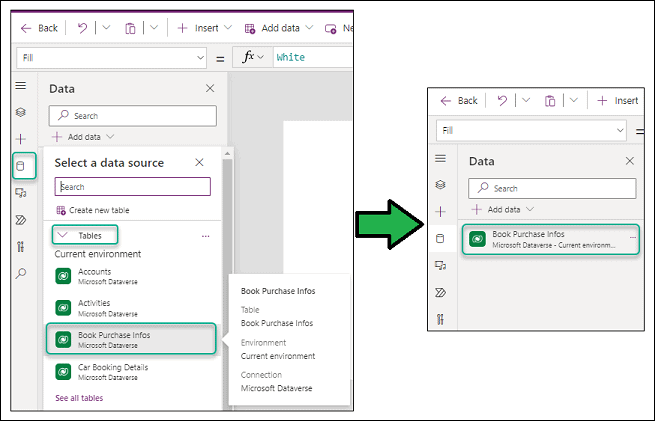Click See all tables link
Viewport: 655px width, 421px height.
(79, 398)
